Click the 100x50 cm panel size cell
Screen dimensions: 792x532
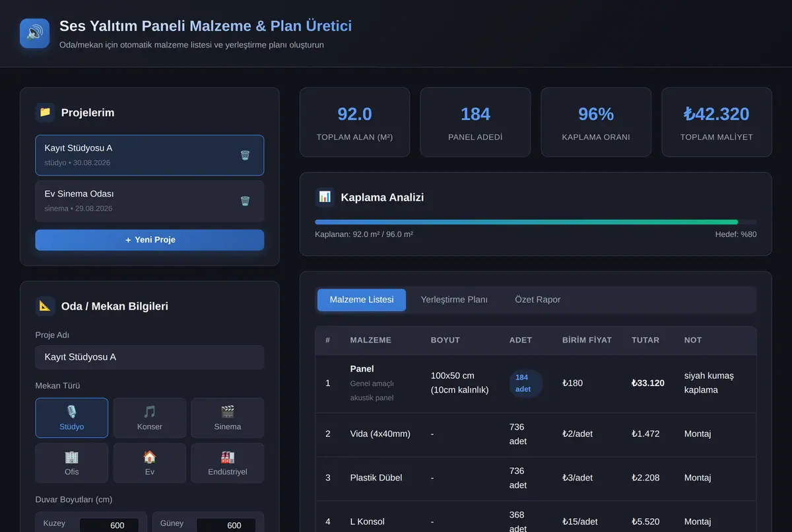[460, 383]
